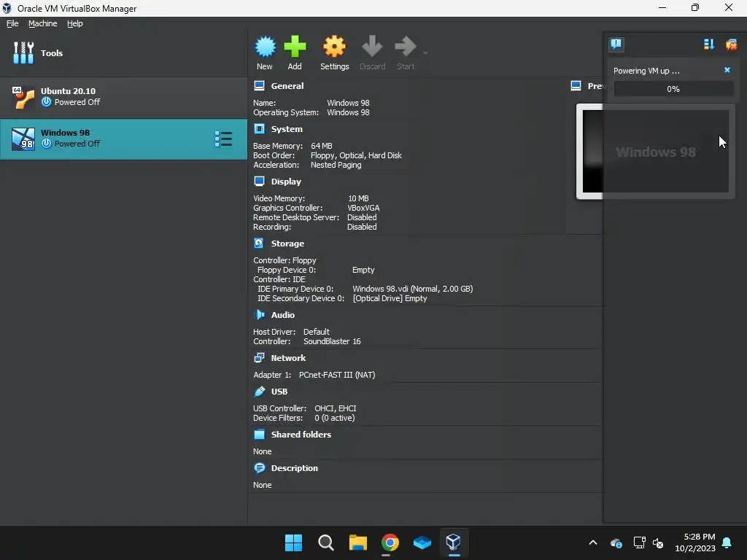Select the Tools item in sidebar

click(124, 52)
